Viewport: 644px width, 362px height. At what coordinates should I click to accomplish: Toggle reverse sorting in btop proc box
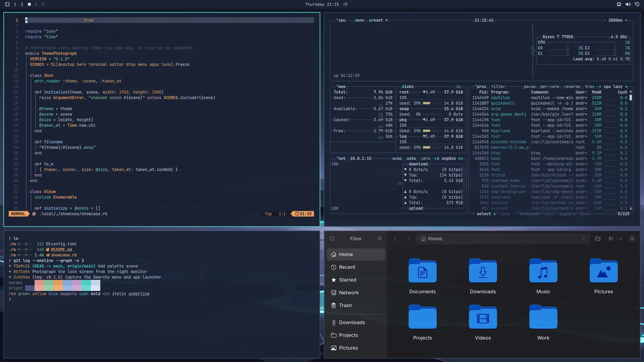tap(572, 86)
